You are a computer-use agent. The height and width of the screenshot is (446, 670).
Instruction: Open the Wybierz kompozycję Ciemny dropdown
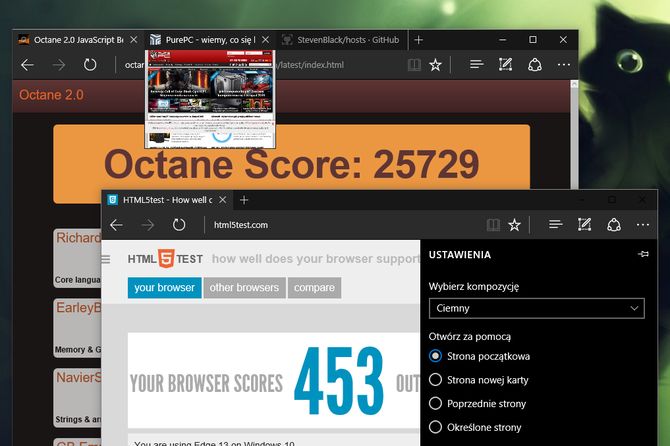(x=537, y=308)
